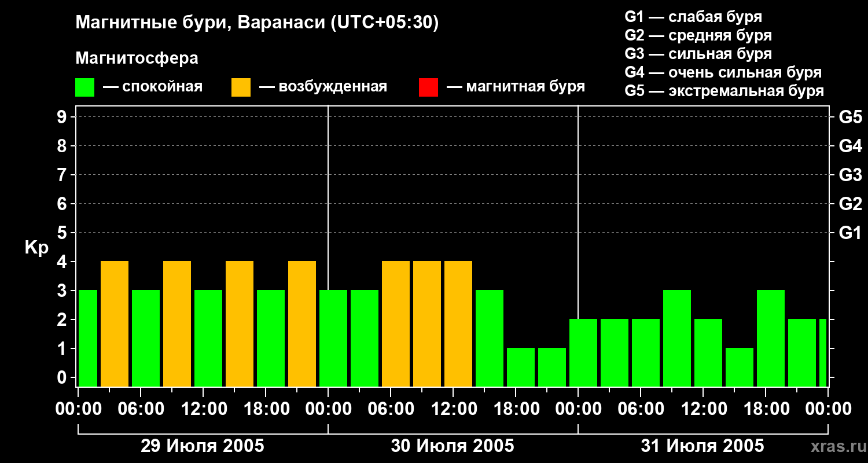The image size is (868, 463).
Task: Click the orange 'возбужденная' legend square
Action: (241, 87)
